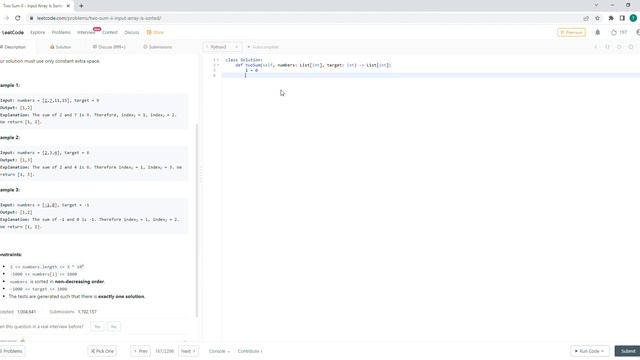Image resolution: width=640 pixels, height=360 pixels.
Task: Toggle the Autocomplete option
Action: 263,47
